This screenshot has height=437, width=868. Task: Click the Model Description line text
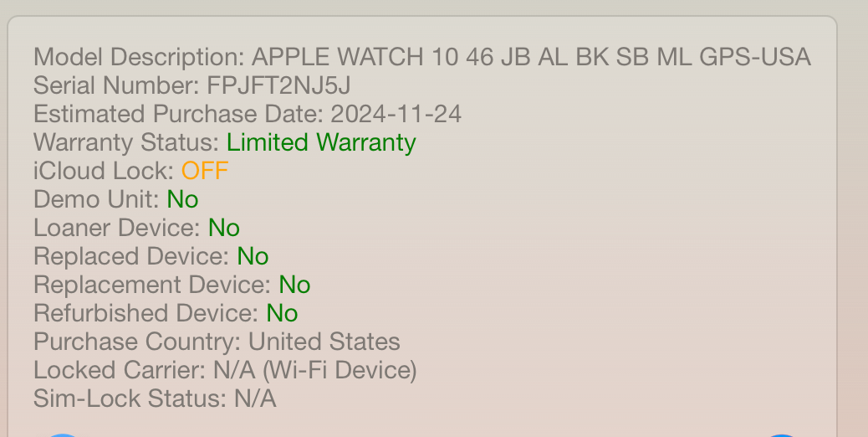coord(422,57)
